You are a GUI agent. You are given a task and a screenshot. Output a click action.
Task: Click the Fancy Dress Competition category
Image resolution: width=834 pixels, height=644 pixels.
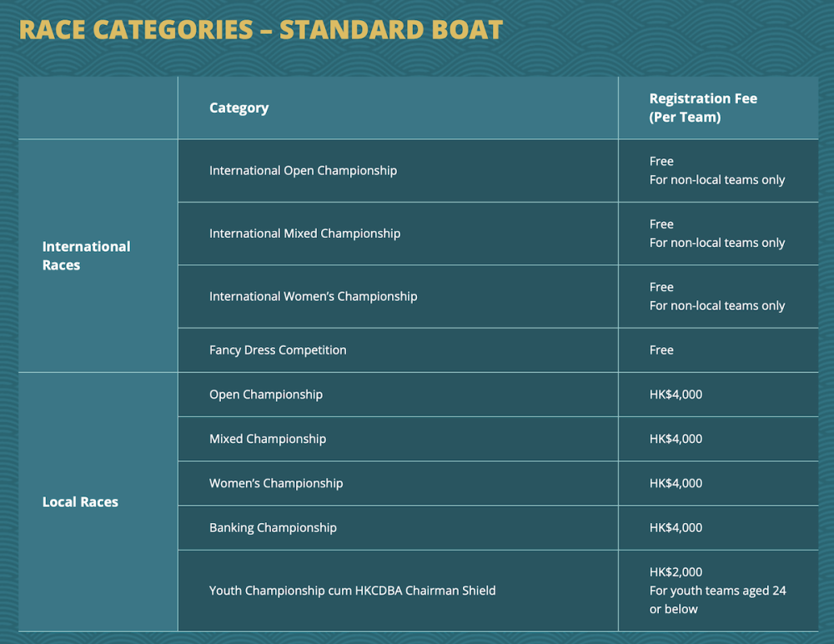(278, 350)
